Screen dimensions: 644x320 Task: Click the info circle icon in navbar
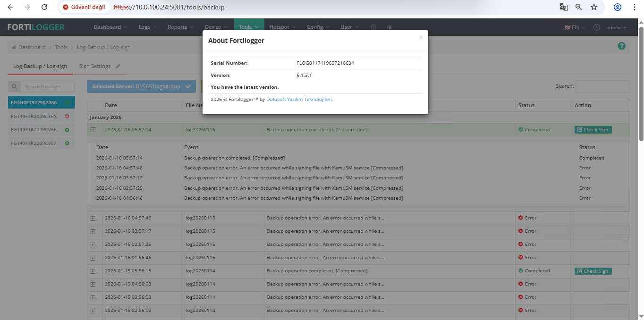pos(373,27)
